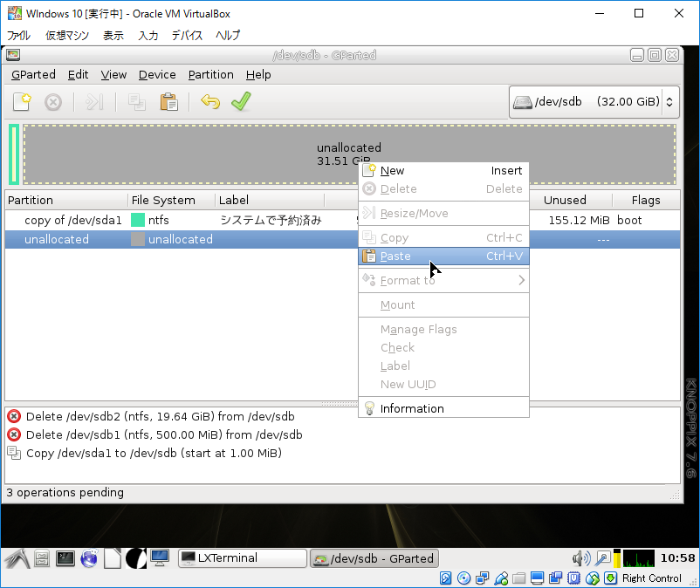The width and height of the screenshot is (700, 588).
Task: Click the Mount context menu entry
Action: (443, 305)
